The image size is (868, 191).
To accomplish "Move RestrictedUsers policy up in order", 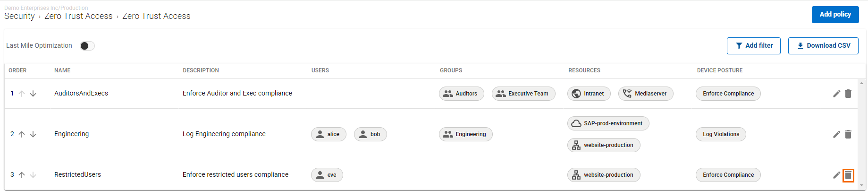I will click(x=22, y=175).
